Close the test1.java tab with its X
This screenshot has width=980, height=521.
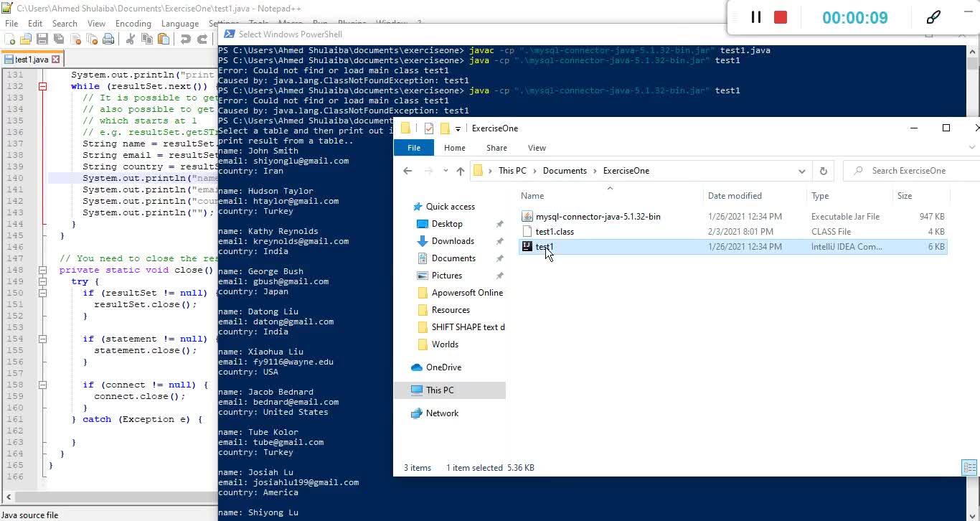click(x=56, y=59)
